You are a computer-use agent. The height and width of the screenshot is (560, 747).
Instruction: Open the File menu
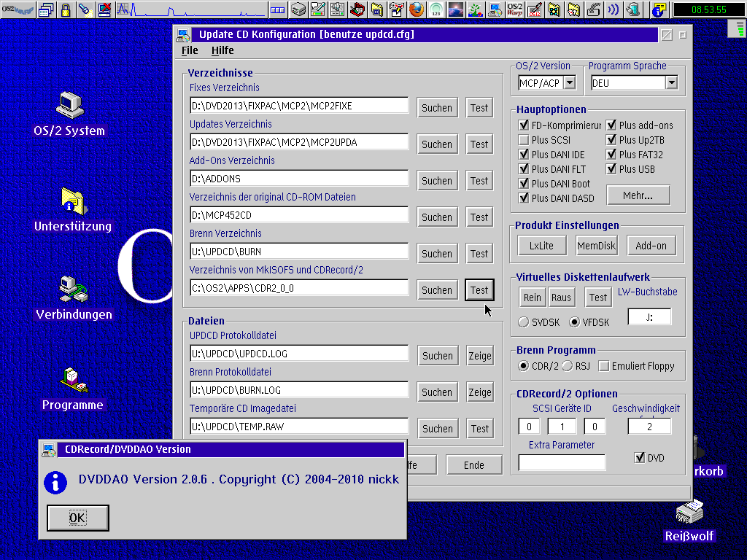(190, 50)
